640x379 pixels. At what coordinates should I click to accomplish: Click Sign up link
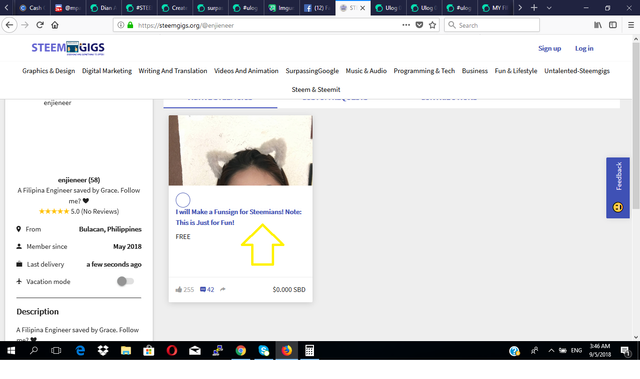pyautogui.click(x=549, y=48)
